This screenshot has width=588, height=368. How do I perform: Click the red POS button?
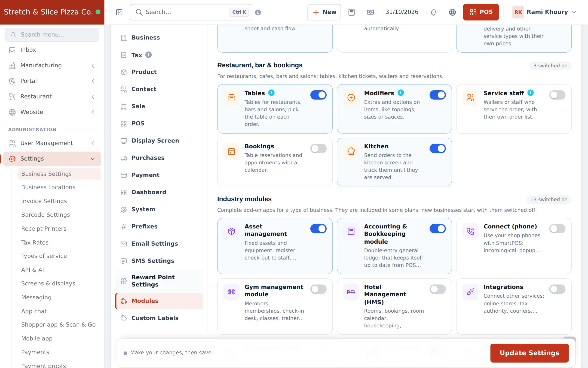click(x=481, y=12)
